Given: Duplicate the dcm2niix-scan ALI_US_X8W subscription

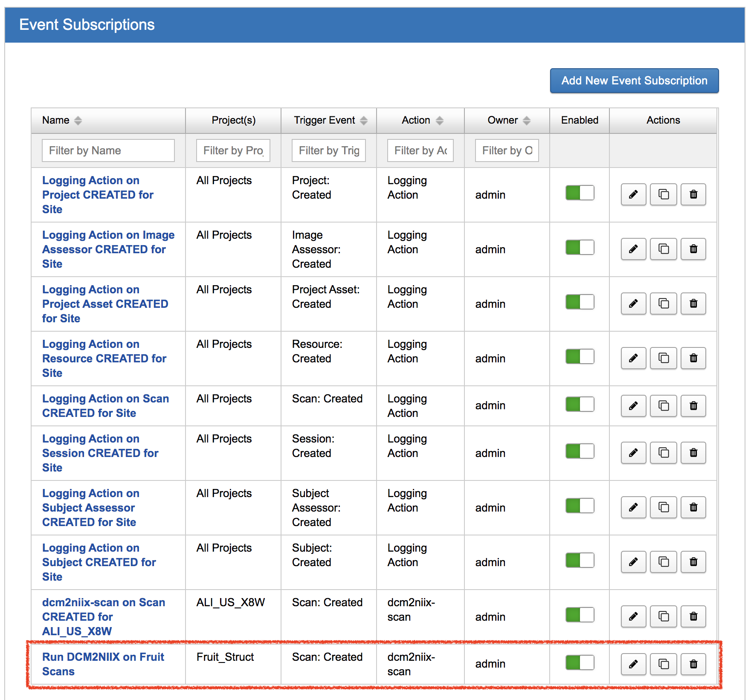Looking at the screenshot, I should 663,616.
